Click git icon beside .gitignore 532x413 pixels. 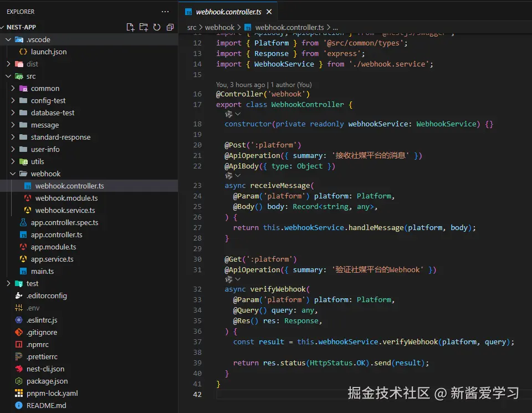[x=19, y=333]
